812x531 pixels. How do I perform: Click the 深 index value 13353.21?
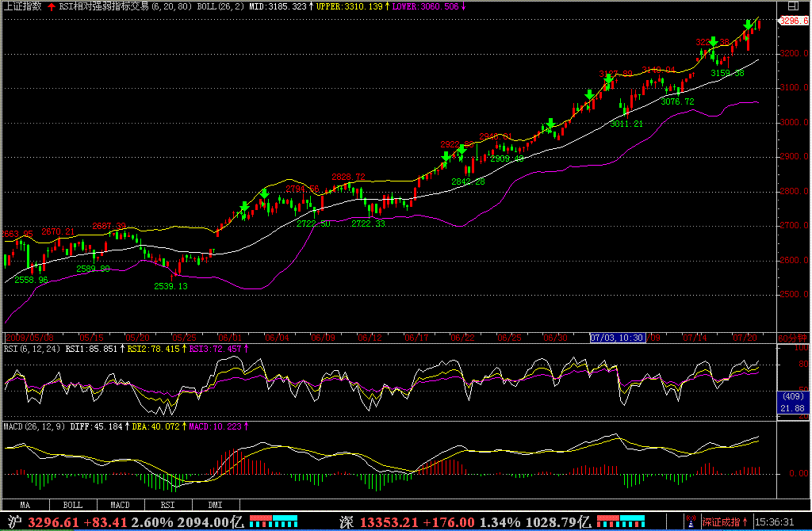point(389,521)
